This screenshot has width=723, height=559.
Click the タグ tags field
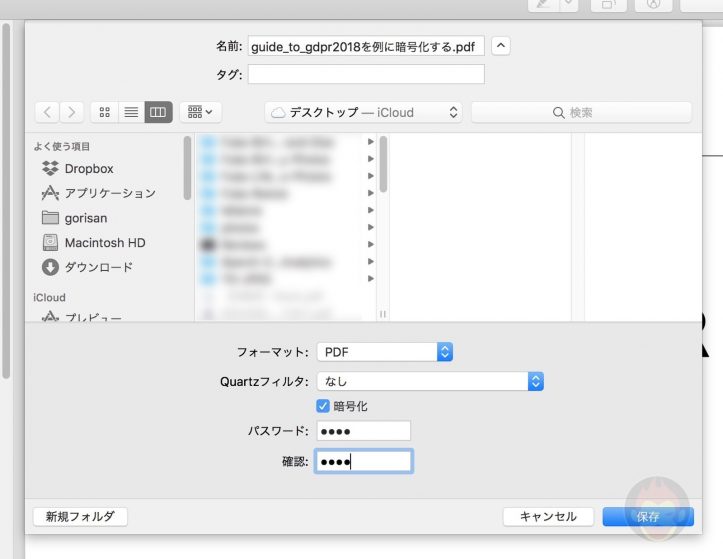coord(366,74)
